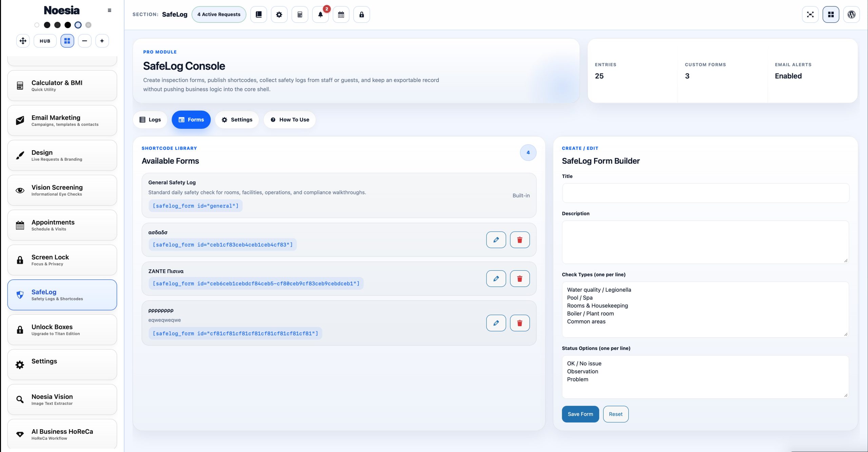Click the sidebar hamburger menu icon
This screenshot has height=452, width=868.
click(x=110, y=11)
